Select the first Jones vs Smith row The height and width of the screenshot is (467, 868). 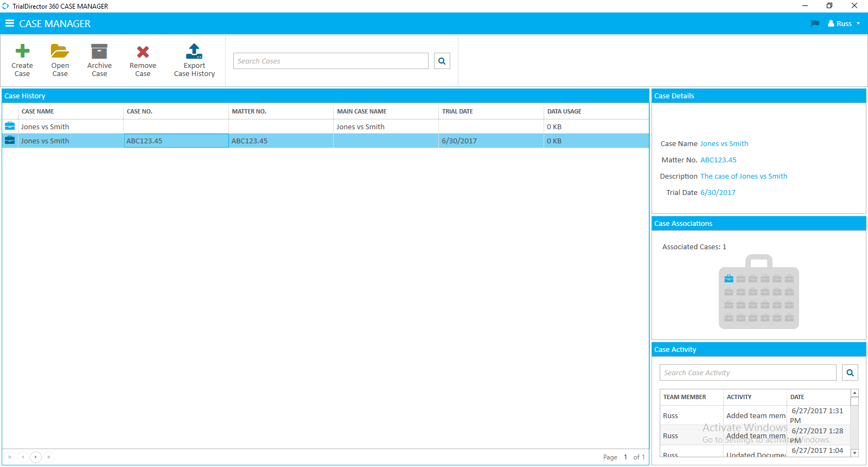(45, 127)
